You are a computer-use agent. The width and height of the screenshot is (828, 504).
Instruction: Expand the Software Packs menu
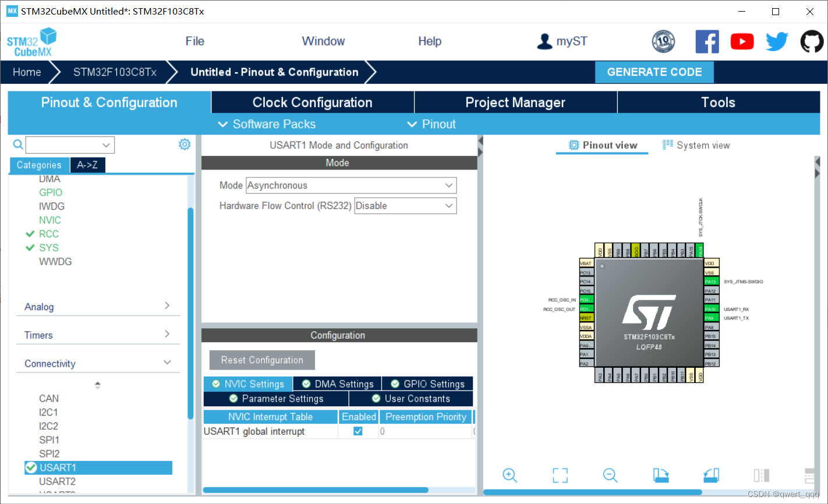click(267, 124)
